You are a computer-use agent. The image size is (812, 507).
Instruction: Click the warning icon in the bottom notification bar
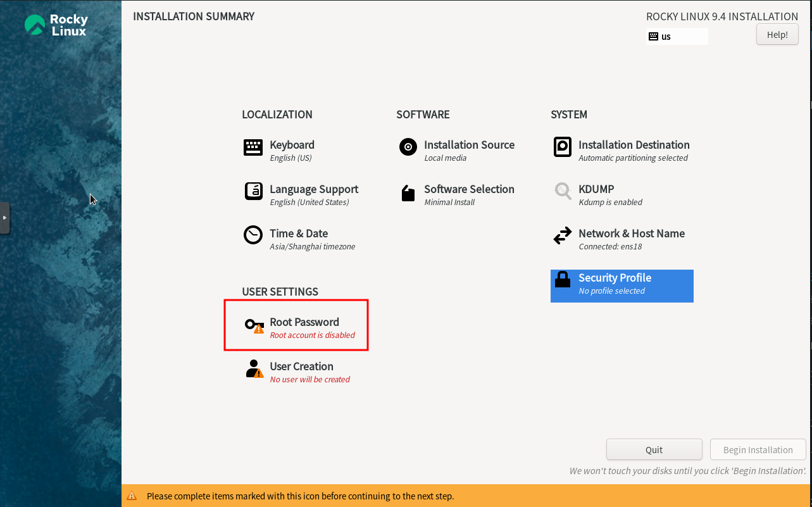click(132, 496)
